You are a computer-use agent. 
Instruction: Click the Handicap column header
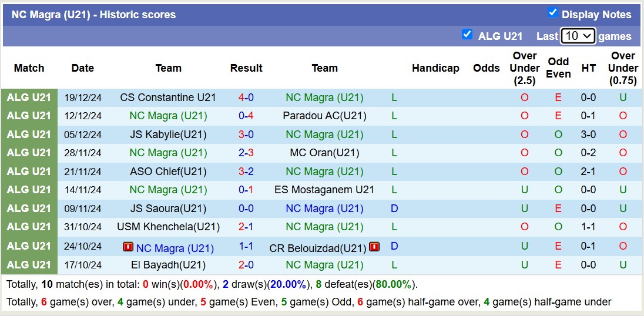point(435,68)
